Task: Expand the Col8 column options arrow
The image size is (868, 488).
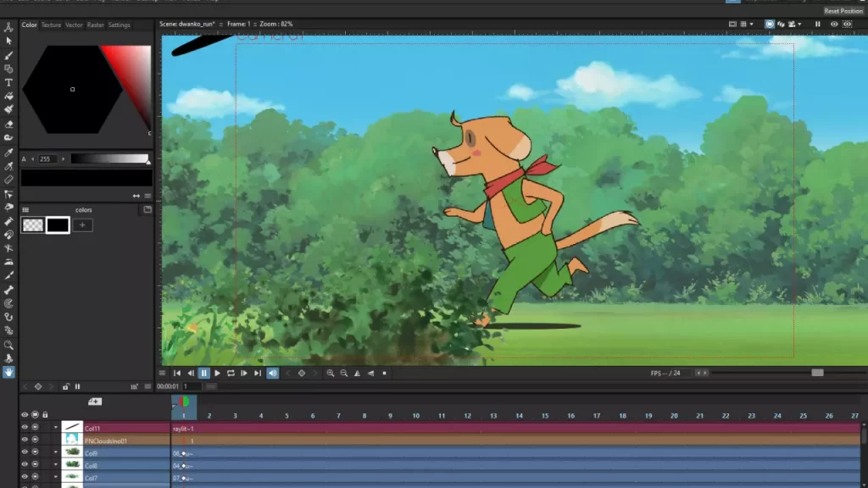Action: pos(55,465)
